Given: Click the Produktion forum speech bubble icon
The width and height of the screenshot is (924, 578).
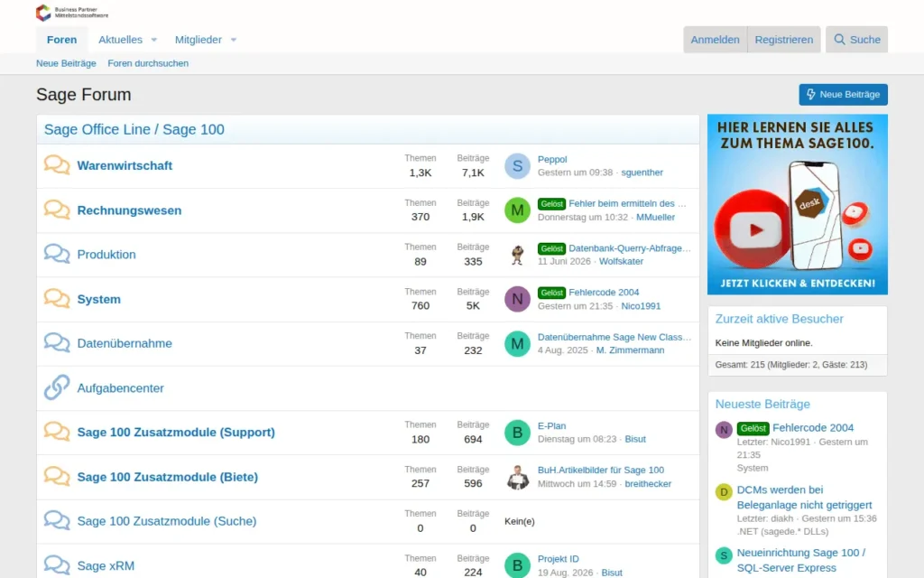Looking at the screenshot, I should [x=57, y=254].
